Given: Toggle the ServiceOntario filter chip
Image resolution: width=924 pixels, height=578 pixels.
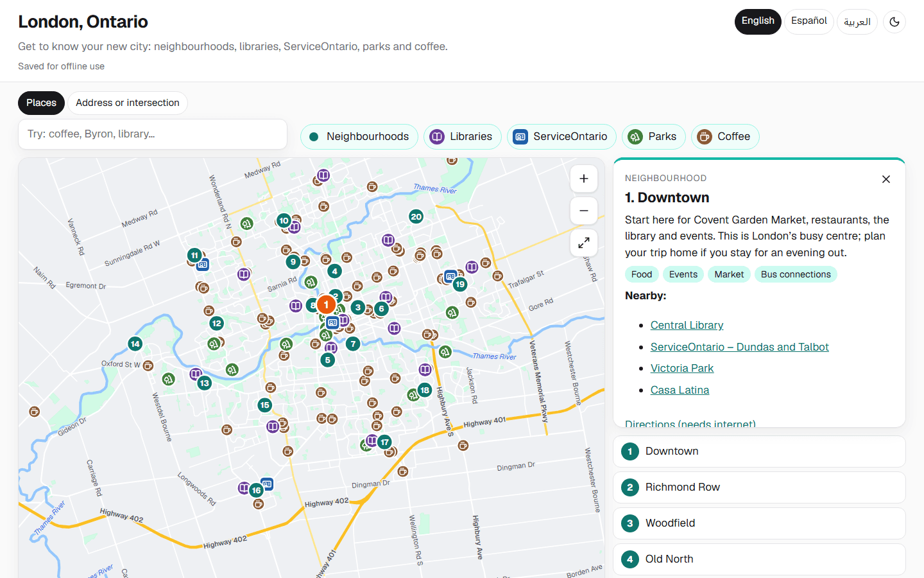Looking at the screenshot, I should [x=561, y=137].
